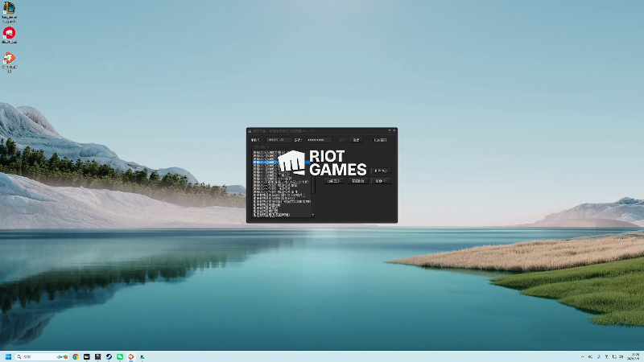Click the green app icon in the title bar

pyautogui.click(x=250, y=131)
